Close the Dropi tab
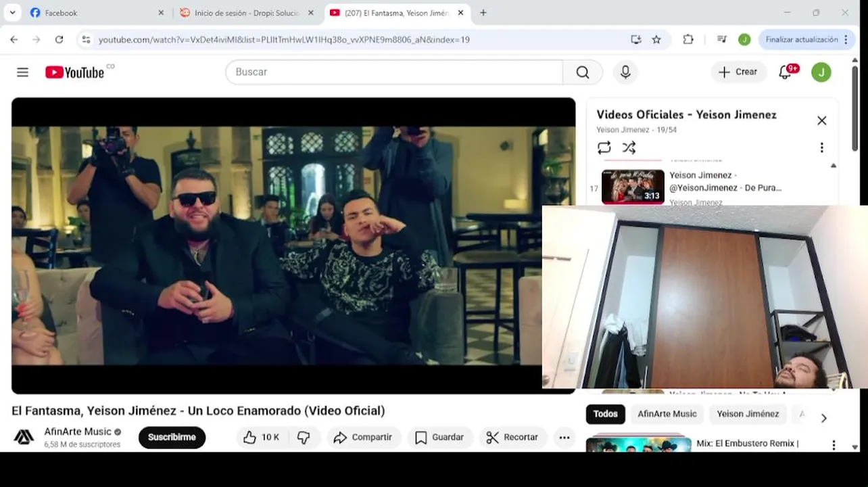 tap(311, 13)
